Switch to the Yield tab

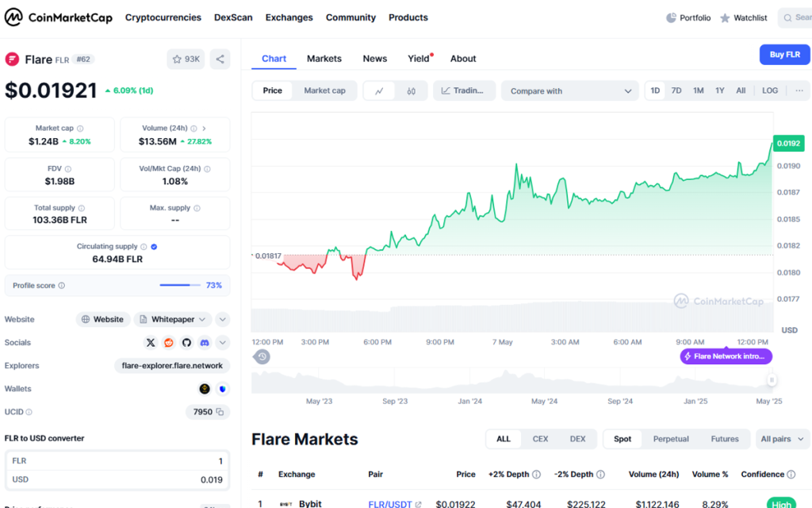click(x=419, y=59)
